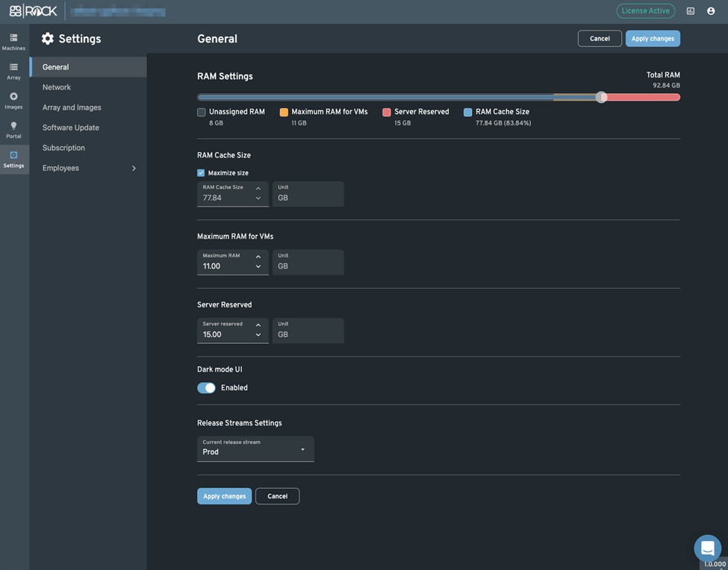This screenshot has height=570, width=728.
Task: Go to Images in the sidebar
Action: pyautogui.click(x=13, y=100)
